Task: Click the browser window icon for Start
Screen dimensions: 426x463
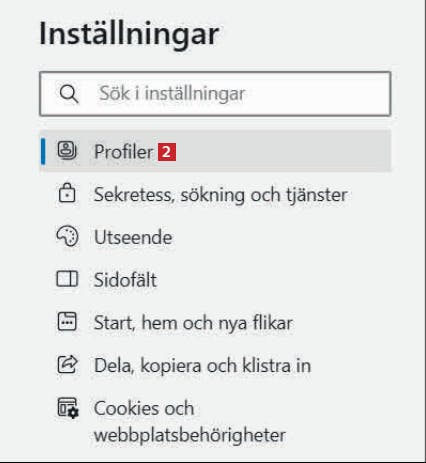Action: [67, 322]
